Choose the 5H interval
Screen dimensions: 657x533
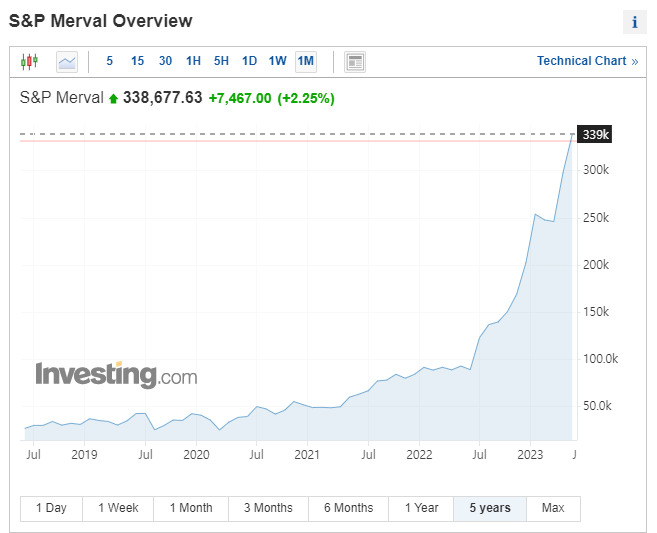(221, 61)
